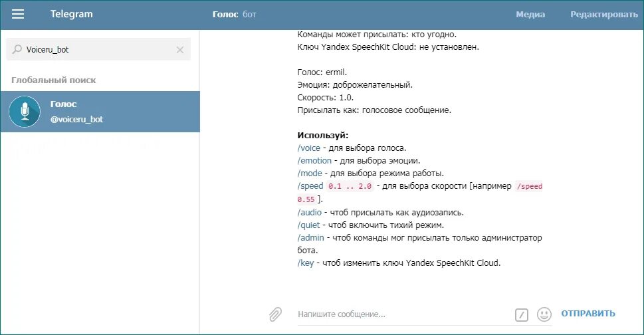The width and height of the screenshot is (644, 335).
Task: Attach a file with paperclip icon
Action: 275,314
